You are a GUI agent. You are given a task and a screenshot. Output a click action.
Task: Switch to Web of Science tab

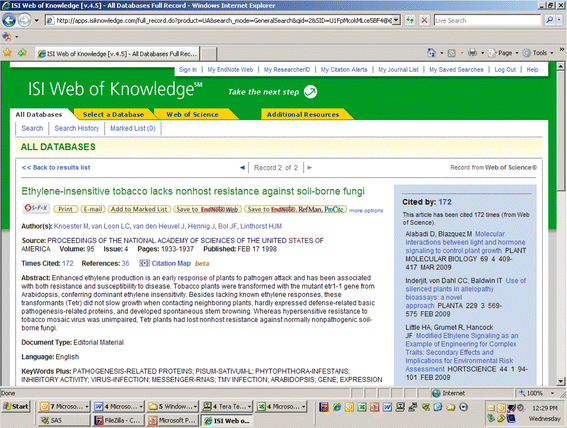pyautogui.click(x=192, y=115)
